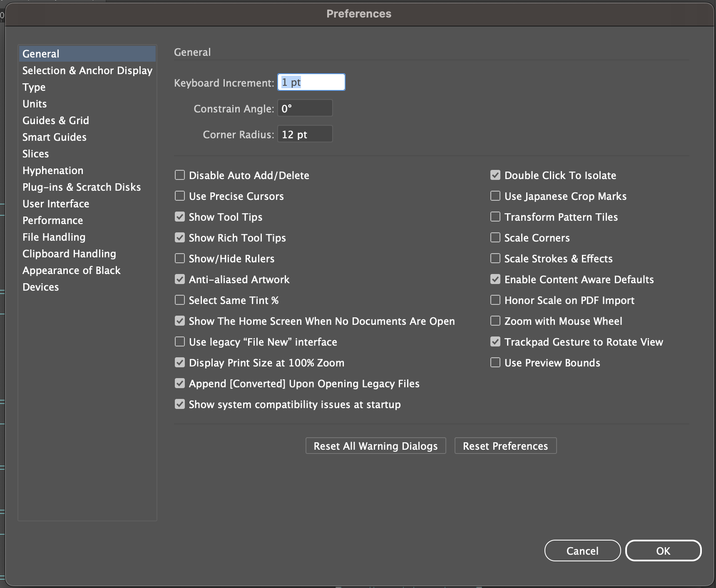This screenshot has width=716, height=588.
Task: Select Selection & Anchor Display category
Action: point(87,70)
